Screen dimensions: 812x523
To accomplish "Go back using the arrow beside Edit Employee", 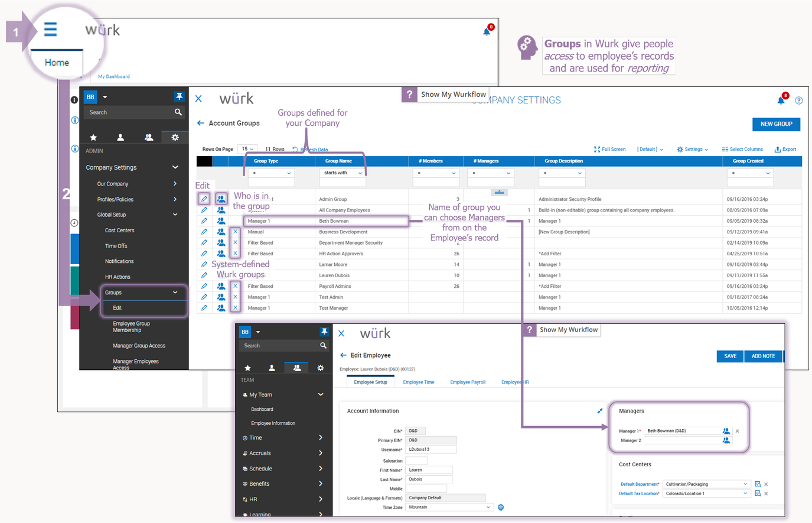I will 343,355.
